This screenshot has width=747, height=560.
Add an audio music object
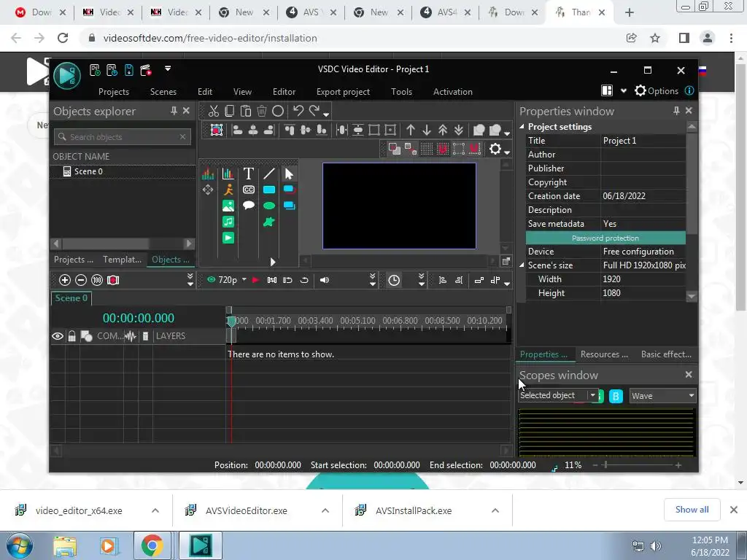coord(228,222)
